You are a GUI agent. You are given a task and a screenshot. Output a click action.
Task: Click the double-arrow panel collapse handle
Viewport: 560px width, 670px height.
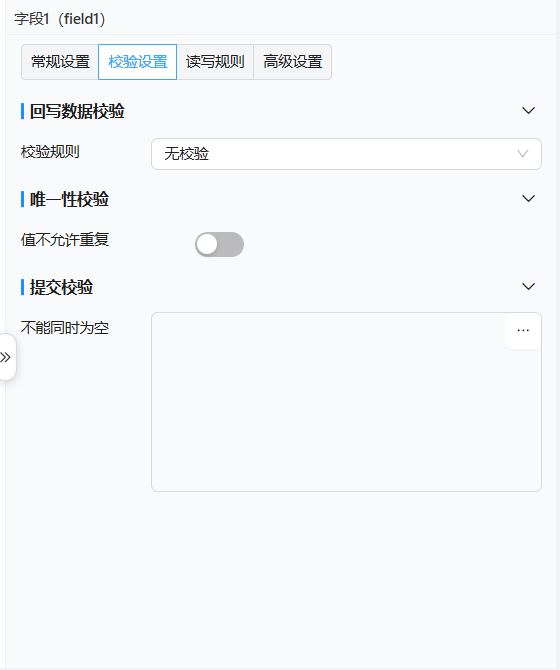tap(6, 357)
